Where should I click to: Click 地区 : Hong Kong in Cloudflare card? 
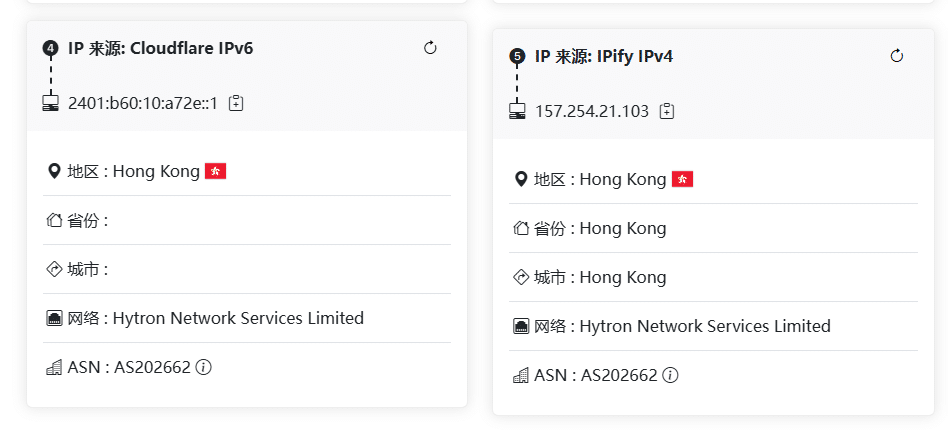click(x=134, y=171)
